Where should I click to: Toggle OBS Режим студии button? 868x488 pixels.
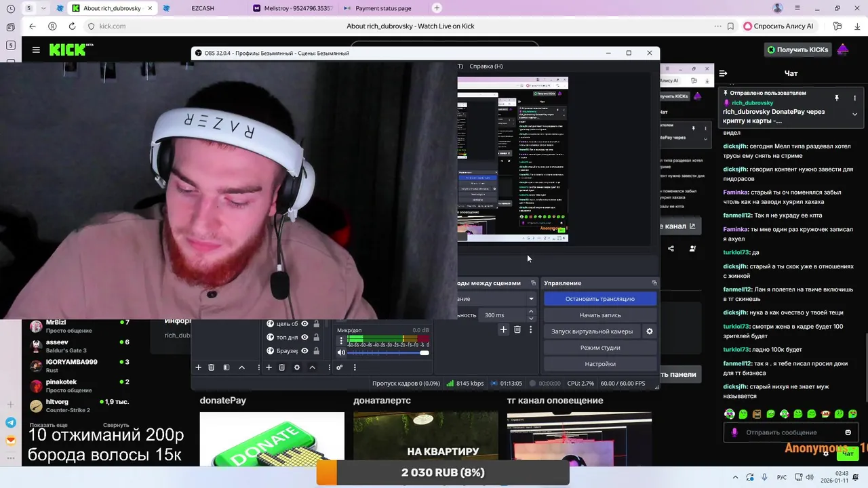[600, 348]
